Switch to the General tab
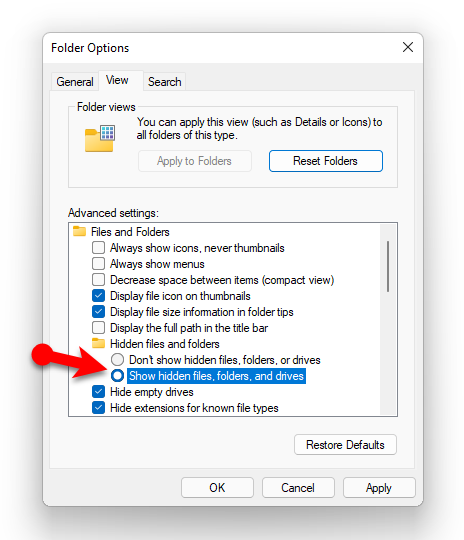Viewport: 464px width, 540px height. pos(75,82)
